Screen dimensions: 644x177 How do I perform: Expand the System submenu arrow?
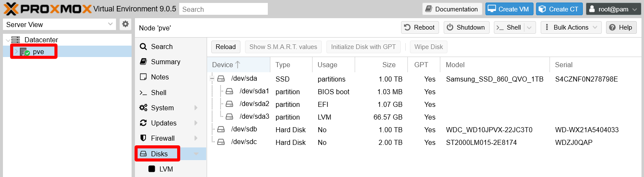click(x=196, y=108)
